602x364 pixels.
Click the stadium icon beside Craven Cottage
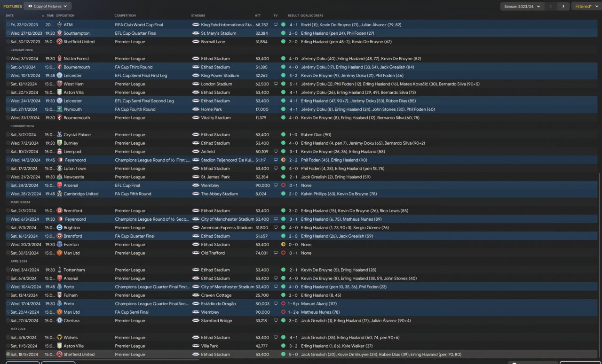pyautogui.click(x=196, y=295)
